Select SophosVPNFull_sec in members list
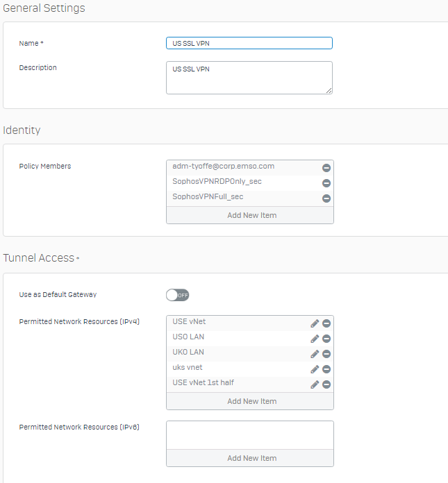 tap(208, 196)
